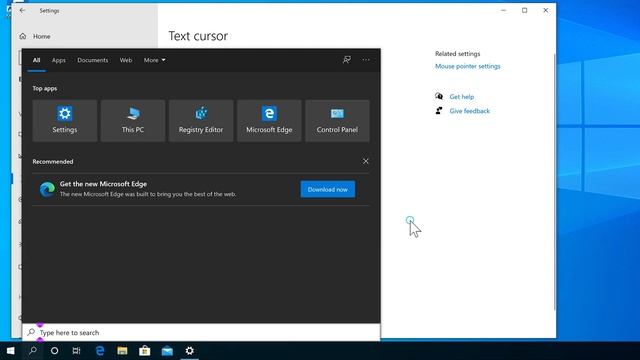
Task: Open This PC tile in Top apps
Action: point(133,120)
